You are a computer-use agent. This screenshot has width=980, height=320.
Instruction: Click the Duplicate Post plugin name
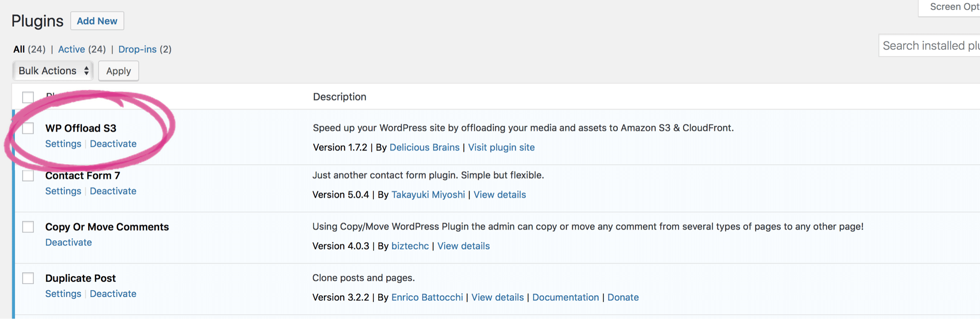[80, 278]
